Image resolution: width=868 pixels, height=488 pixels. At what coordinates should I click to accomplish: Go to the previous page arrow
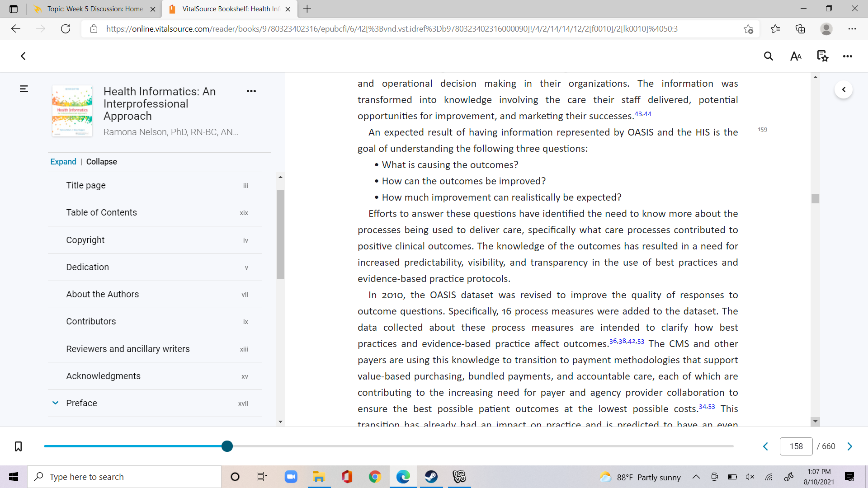(x=765, y=446)
